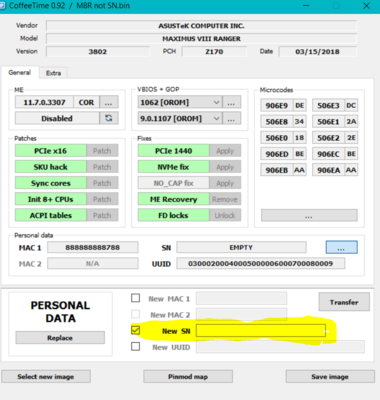Open the Pinmod map button

coord(188,377)
